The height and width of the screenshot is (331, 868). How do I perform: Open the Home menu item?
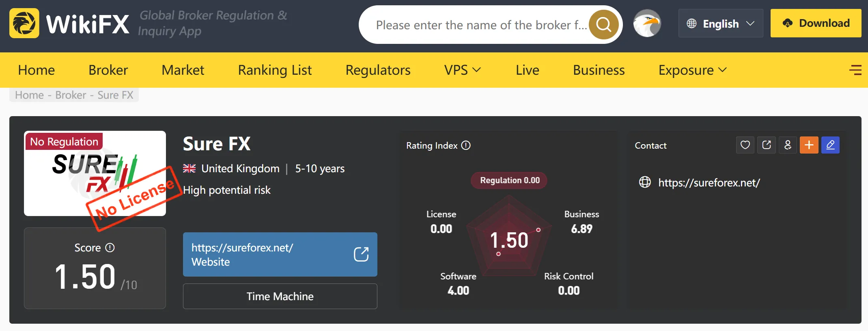click(37, 70)
